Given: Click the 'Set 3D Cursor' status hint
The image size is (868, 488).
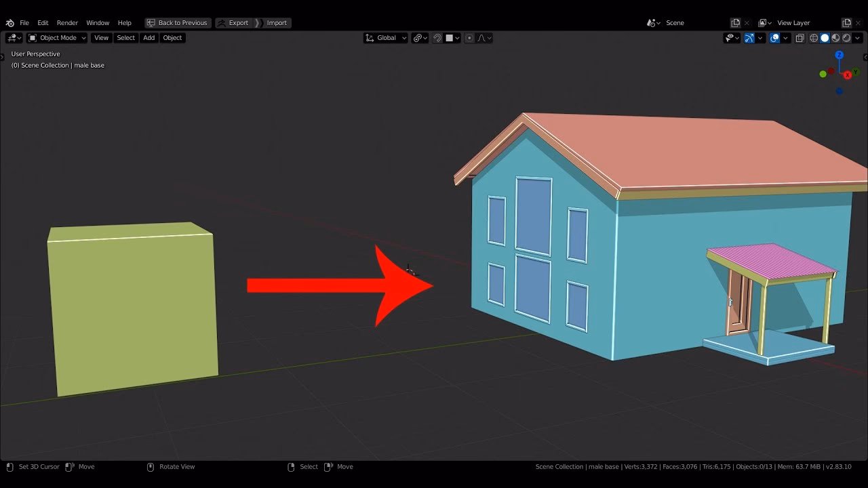Looking at the screenshot, I should coord(39,467).
